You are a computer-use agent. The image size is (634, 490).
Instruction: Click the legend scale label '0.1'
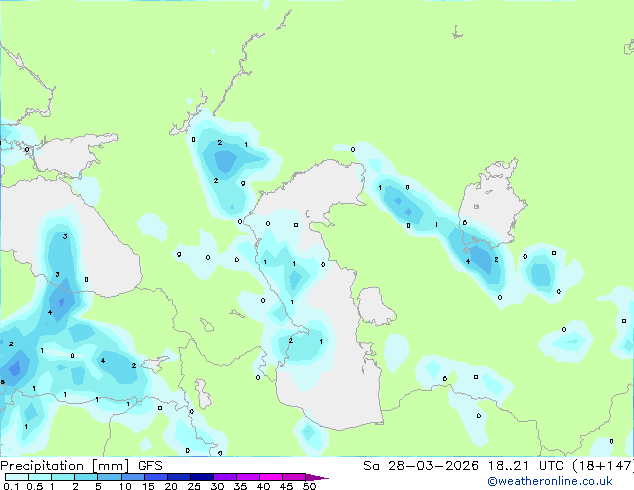click(x=11, y=486)
